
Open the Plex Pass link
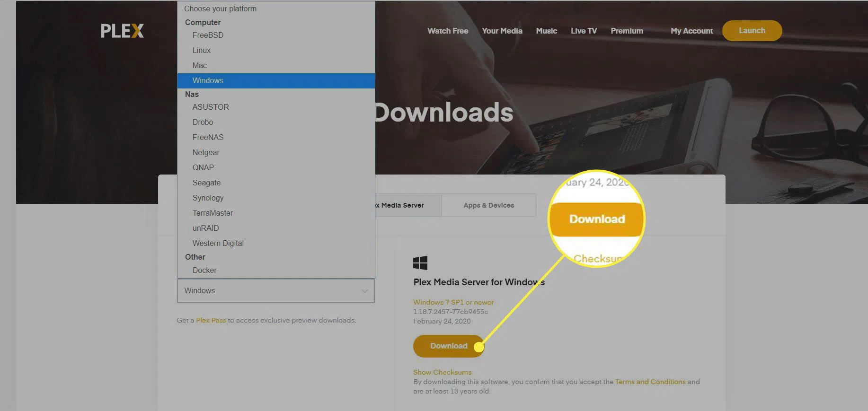point(211,320)
